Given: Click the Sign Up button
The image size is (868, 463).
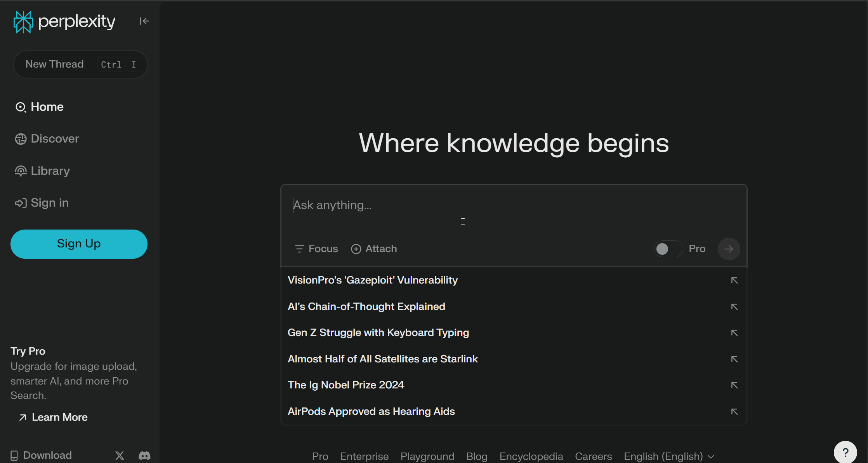Looking at the screenshot, I should coord(79,244).
